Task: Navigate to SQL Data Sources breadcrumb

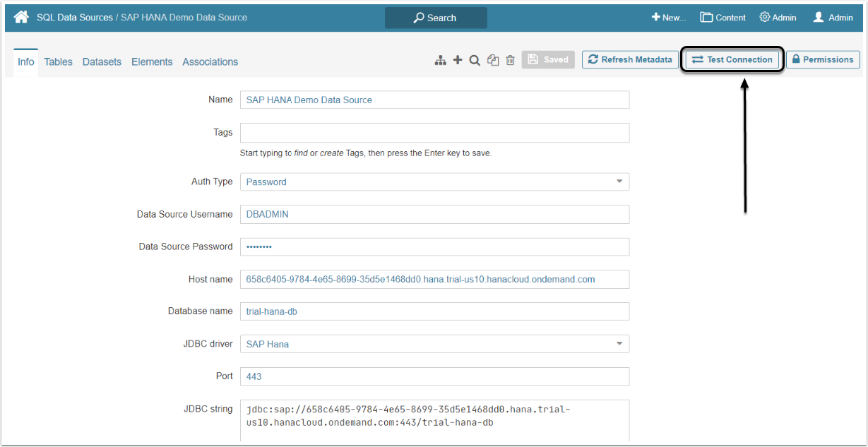Action: pos(74,17)
